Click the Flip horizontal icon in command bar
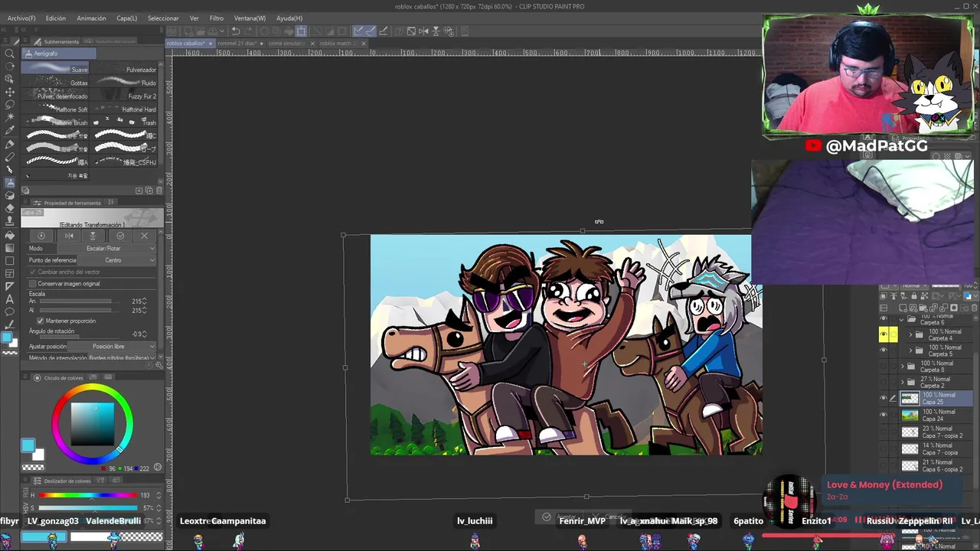The height and width of the screenshot is (551, 980). tap(423, 31)
